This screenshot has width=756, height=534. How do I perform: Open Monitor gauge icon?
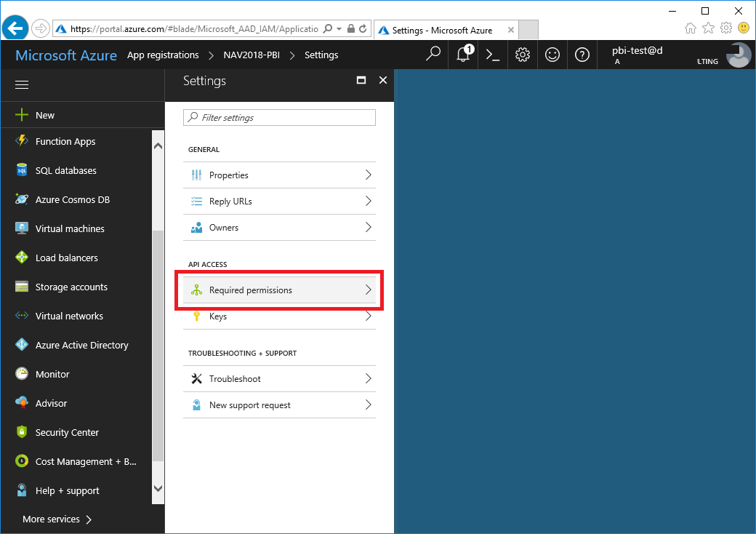[22, 374]
